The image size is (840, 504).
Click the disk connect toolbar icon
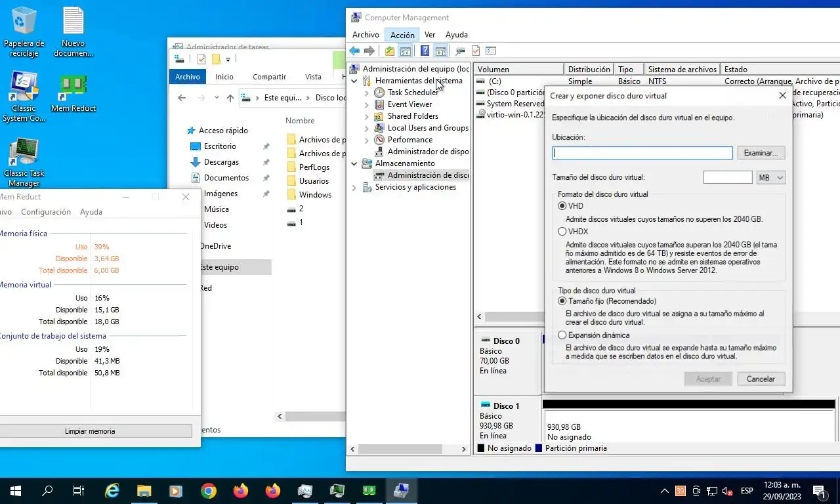[460, 51]
